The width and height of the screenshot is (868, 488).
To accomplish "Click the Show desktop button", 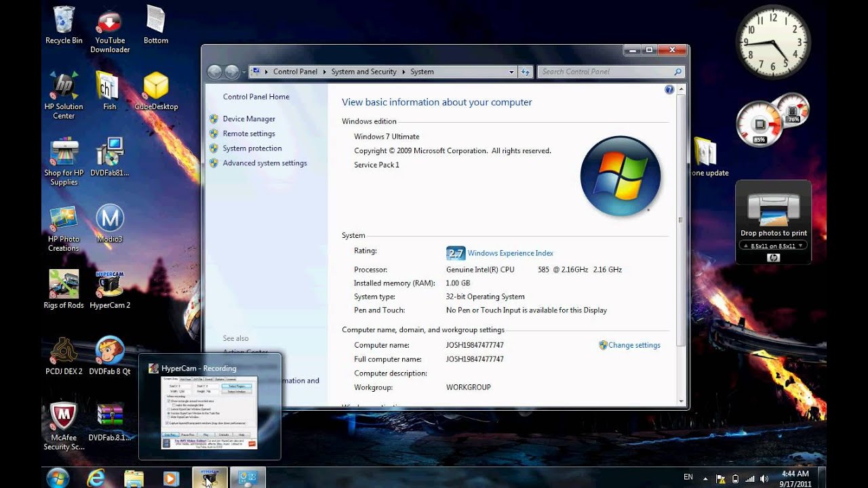I will coord(822,478).
